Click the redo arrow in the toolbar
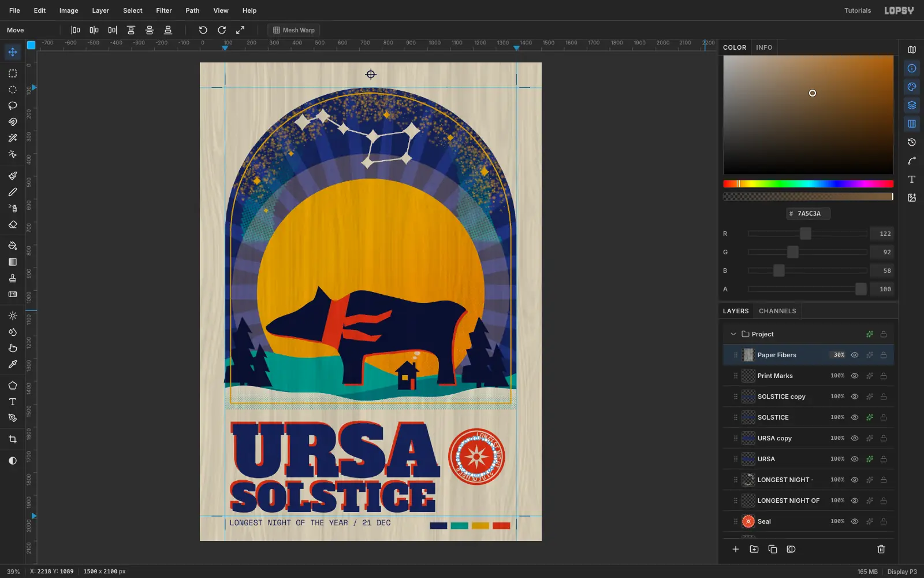The image size is (924, 578). (222, 30)
